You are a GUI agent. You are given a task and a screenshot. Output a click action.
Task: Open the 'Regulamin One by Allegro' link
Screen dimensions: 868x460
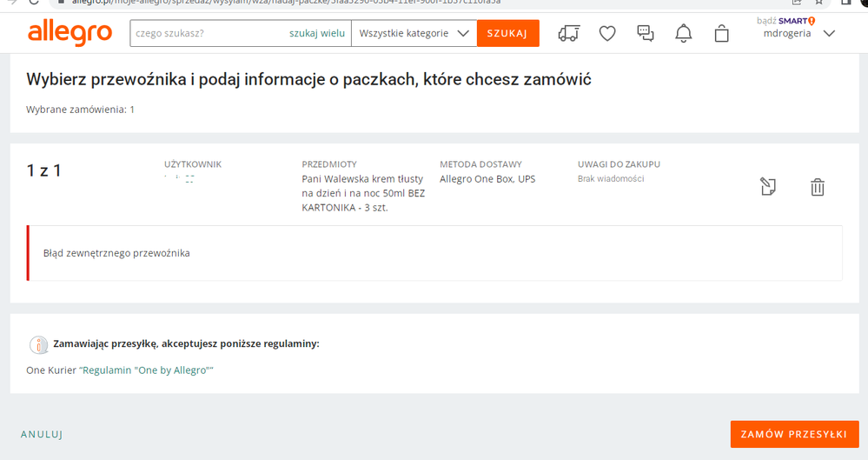tap(147, 370)
